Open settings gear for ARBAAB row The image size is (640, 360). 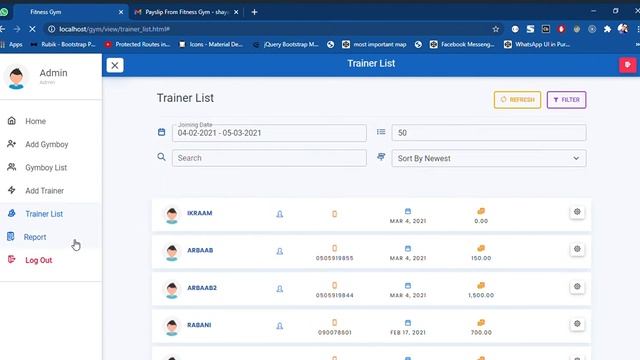577,249
